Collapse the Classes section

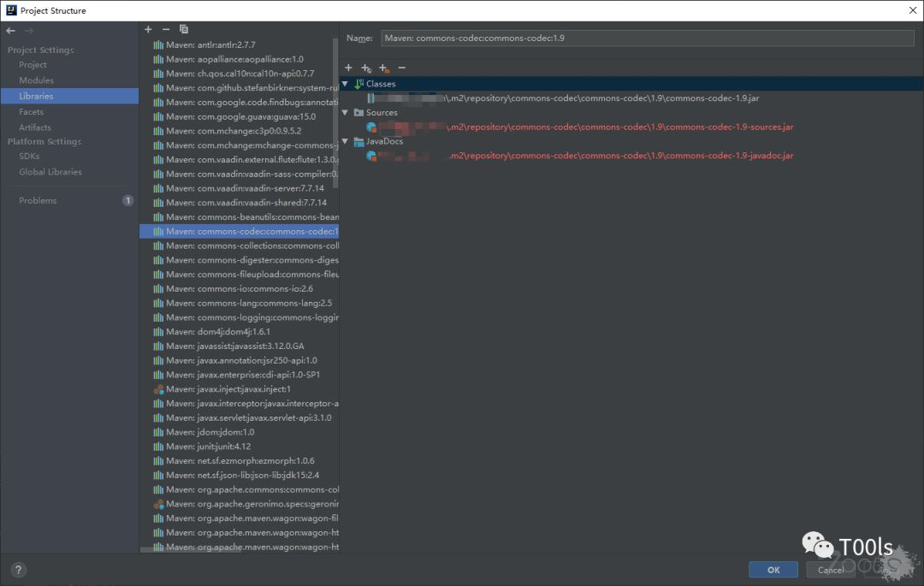pyautogui.click(x=346, y=84)
